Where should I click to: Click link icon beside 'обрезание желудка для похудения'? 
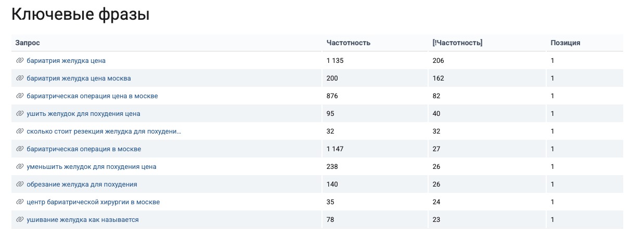coord(20,185)
